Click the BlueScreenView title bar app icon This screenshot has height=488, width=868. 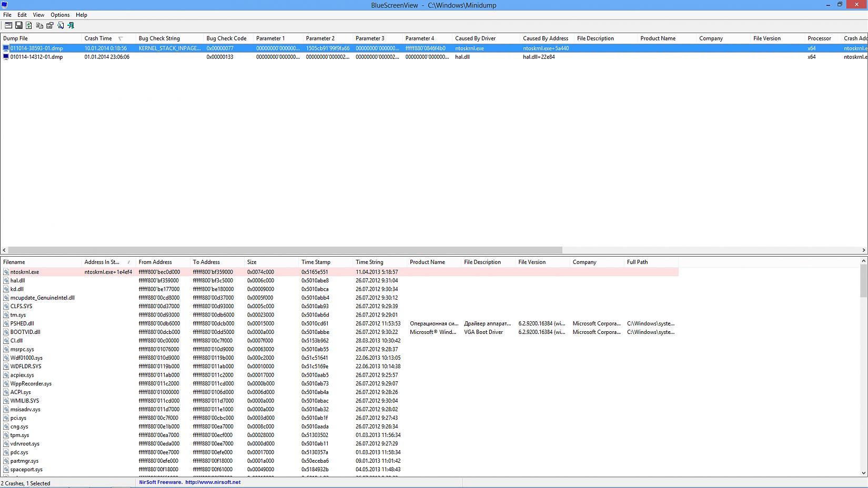coord(4,5)
